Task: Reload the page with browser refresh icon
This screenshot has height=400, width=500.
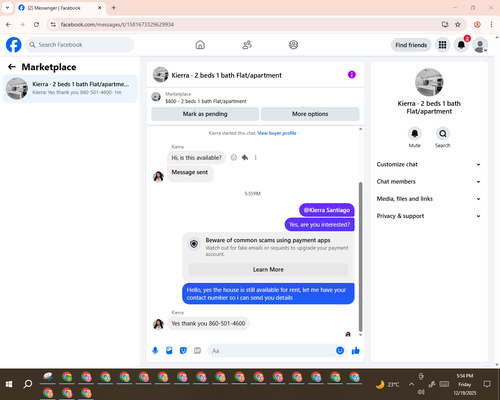Action: [36, 24]
